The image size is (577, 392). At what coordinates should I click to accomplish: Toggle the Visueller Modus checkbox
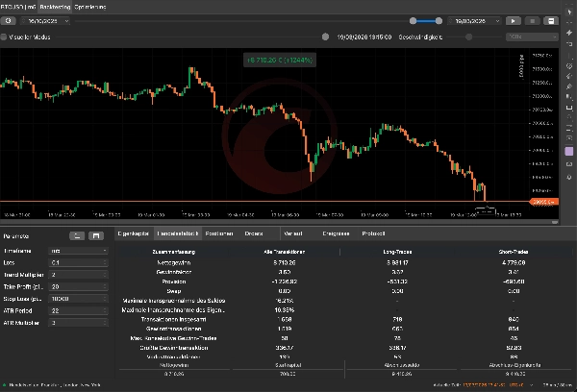[4, 37]
